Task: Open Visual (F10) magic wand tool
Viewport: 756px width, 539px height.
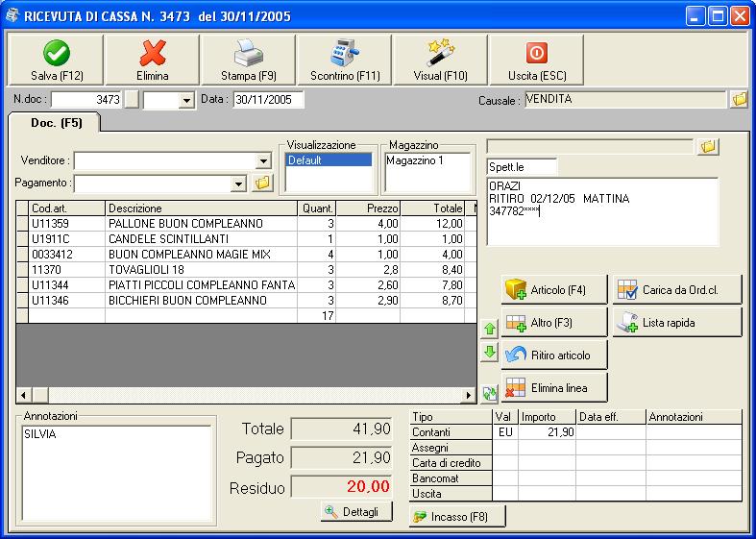Action: point(441,60)
